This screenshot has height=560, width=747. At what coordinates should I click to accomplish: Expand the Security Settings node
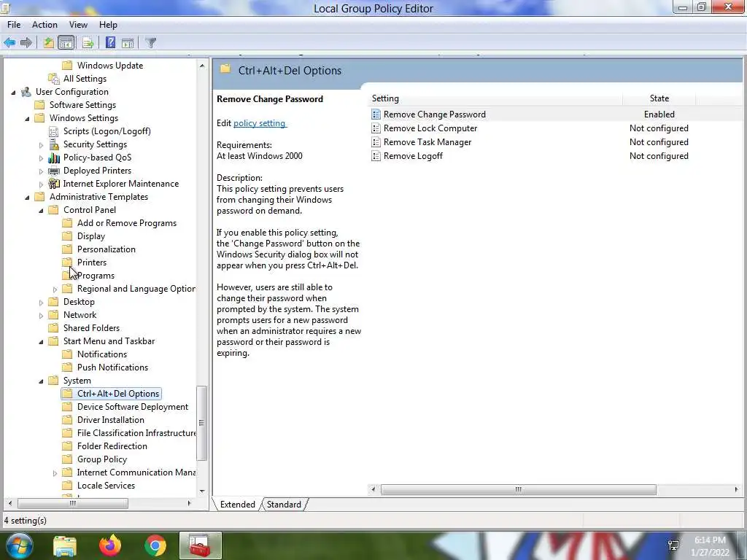point(41,145)
